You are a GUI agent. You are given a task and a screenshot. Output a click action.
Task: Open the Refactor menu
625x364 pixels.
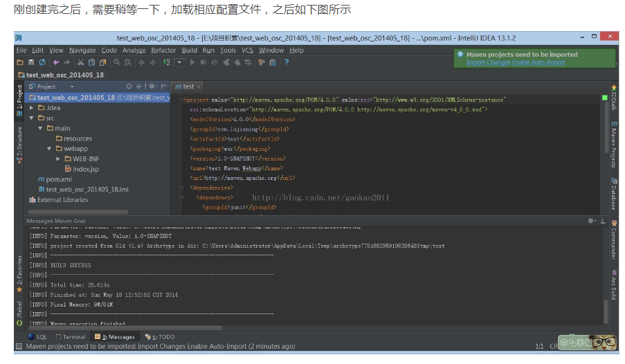(163, 51)
